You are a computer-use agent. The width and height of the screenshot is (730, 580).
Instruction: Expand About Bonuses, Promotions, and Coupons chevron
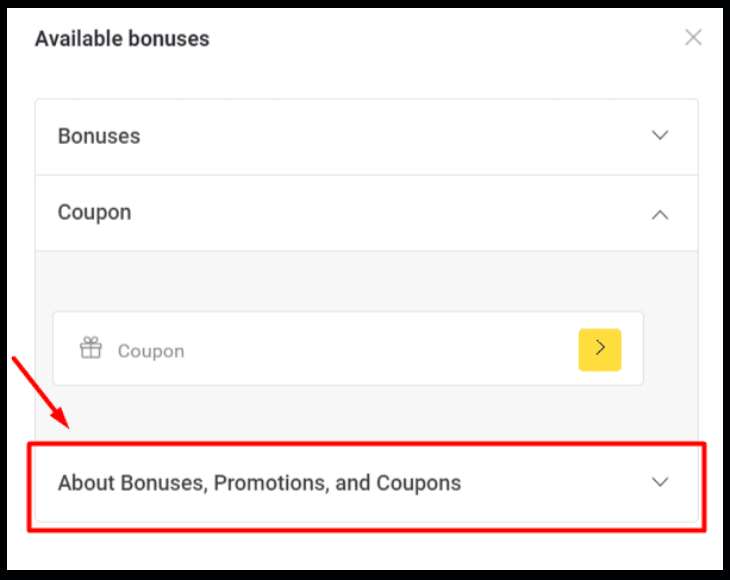(660, 482)
